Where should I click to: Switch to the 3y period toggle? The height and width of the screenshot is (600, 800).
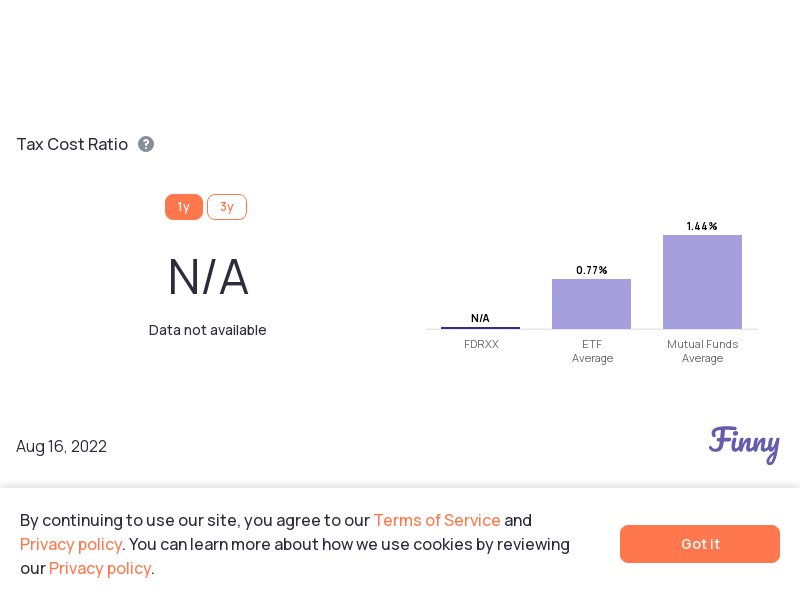(x=227, y=207)
